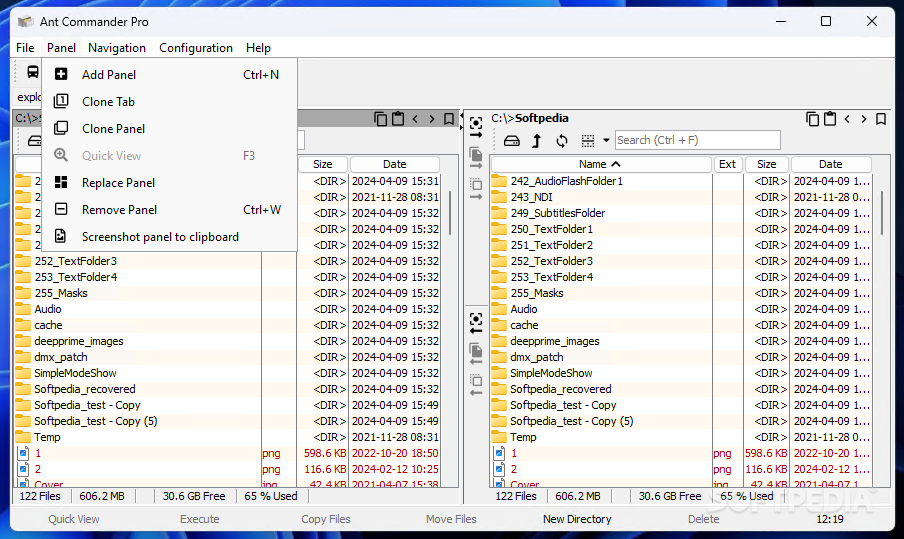Go forward in right panel history
This screenshot has height=539, width=904.
tap(864, 119)
